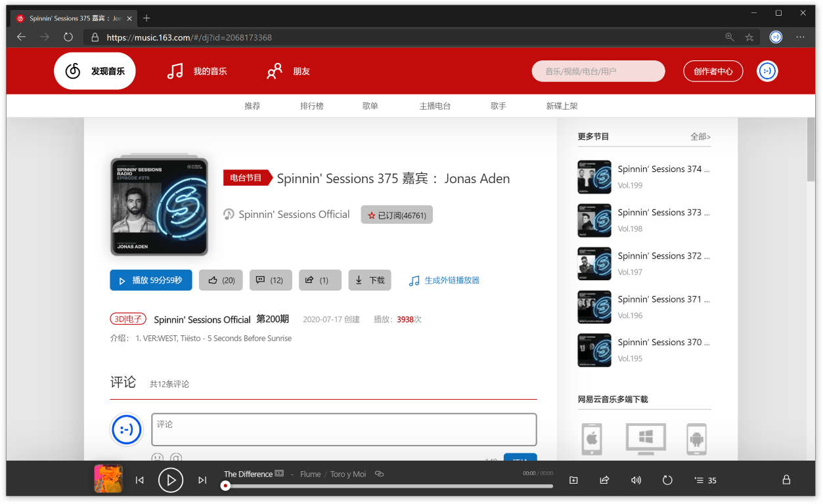Open browser profile icon in toolbar
This screenshot has width=823, height=504.
[x=776, y=37]
